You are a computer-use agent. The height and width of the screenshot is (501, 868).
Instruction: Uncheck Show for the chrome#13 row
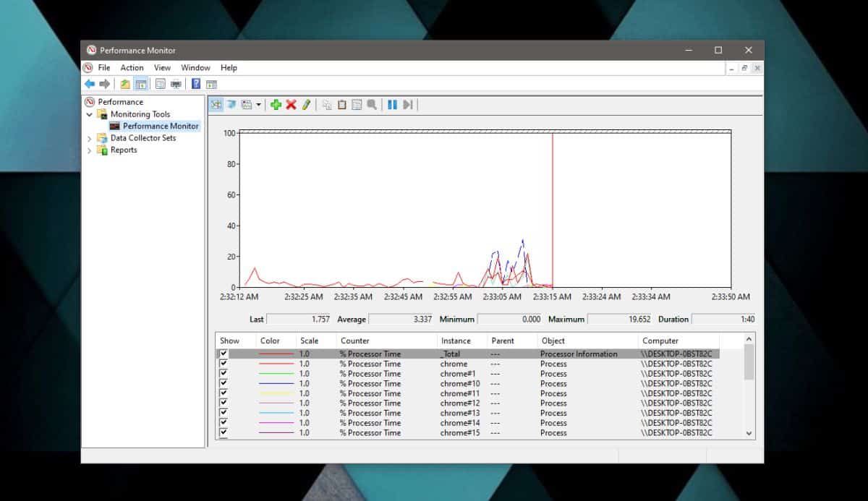point(224,413)
